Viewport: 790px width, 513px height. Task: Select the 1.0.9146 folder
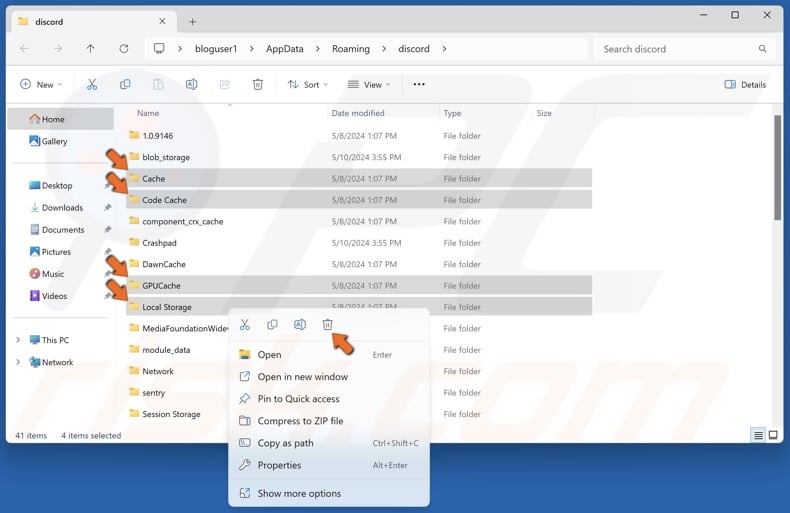(x=359, y=136)
